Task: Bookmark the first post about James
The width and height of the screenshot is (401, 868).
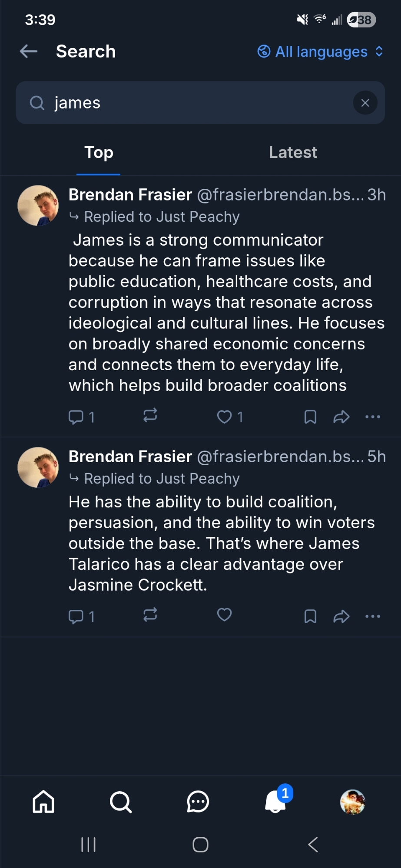Action: pos(310,417)
